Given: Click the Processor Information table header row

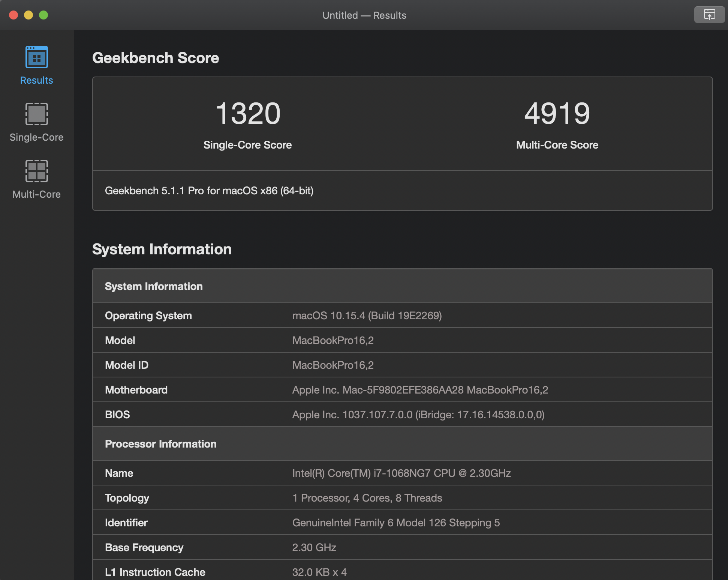Looking at the screenshot, I should 402,444.
